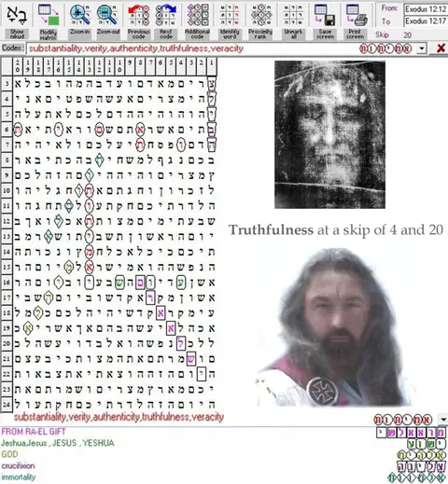Click the green diamond Hebrew letters legend row
Image resolution: width=448 pixels, height=484 pixels.
pos(417,477)
